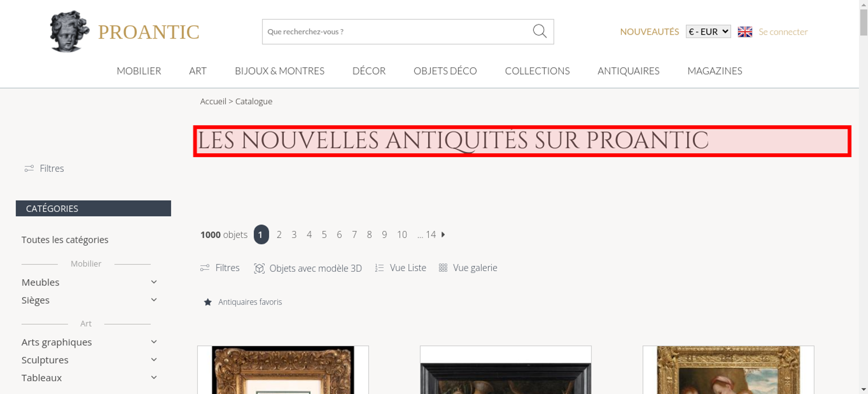868x394 pixels.
Task: Open the MOBILIER menu
Action: click(x=139, y=71)
